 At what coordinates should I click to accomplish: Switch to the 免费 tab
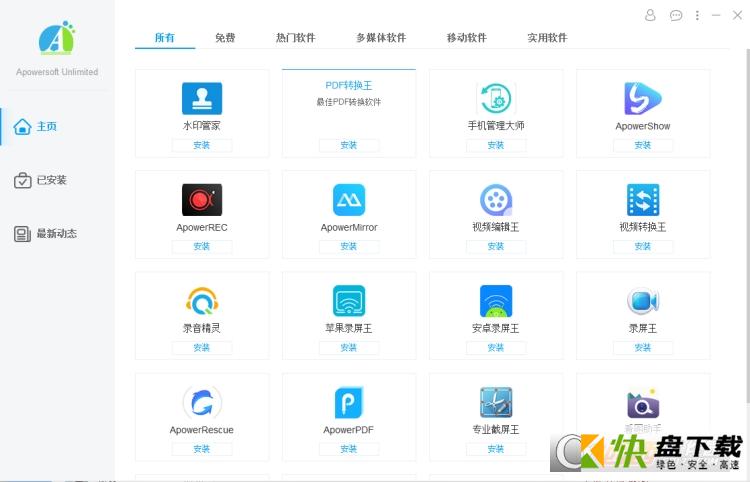click(x=225, y=38)
